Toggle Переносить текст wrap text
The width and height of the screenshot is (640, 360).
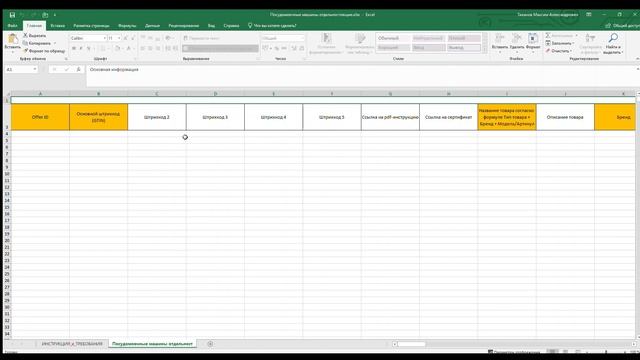coord(202,38)
